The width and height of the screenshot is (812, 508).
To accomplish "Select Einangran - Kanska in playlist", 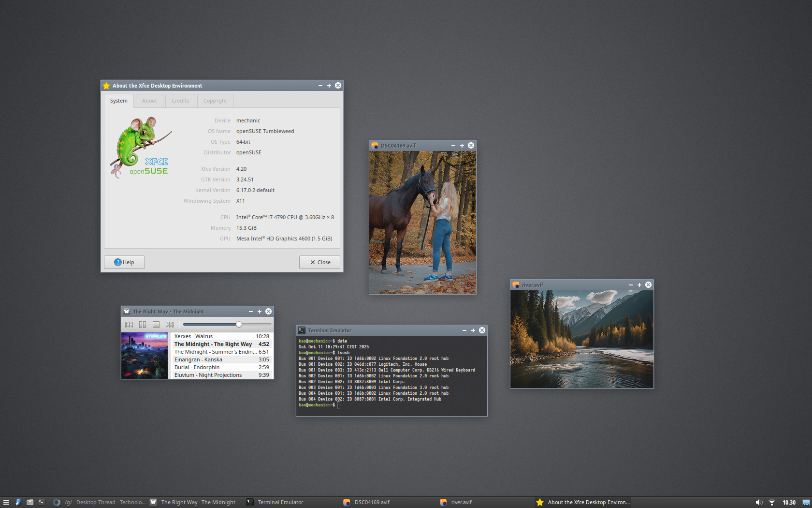I will point(198,359).
